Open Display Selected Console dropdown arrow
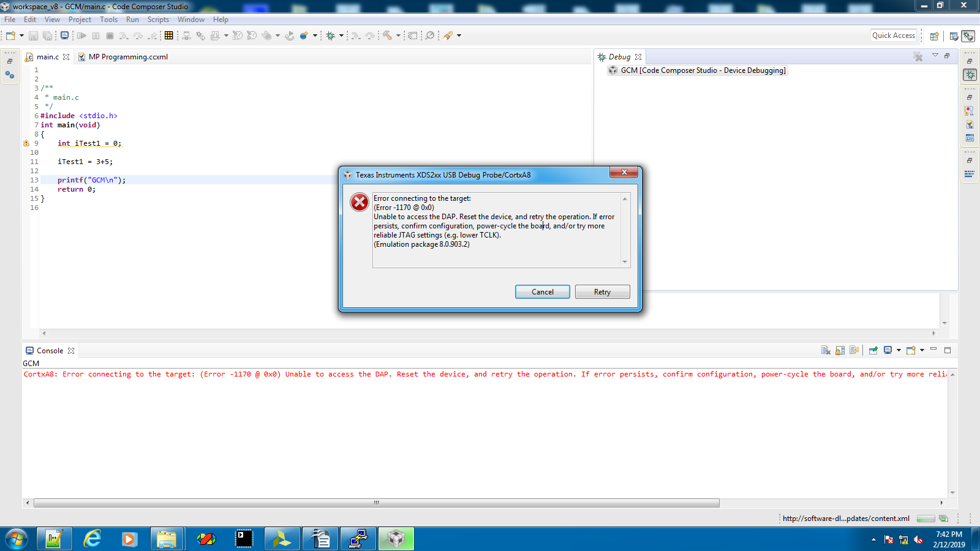Image resolution: width=980 pixels, height=551 pixels. (x=899, y=350)
